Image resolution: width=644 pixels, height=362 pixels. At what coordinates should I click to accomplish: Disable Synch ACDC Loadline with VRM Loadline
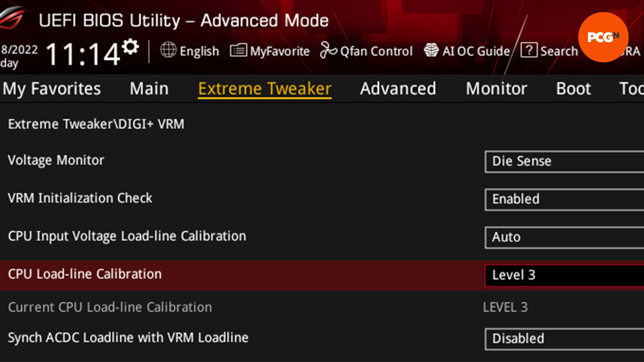pos(566,338)
